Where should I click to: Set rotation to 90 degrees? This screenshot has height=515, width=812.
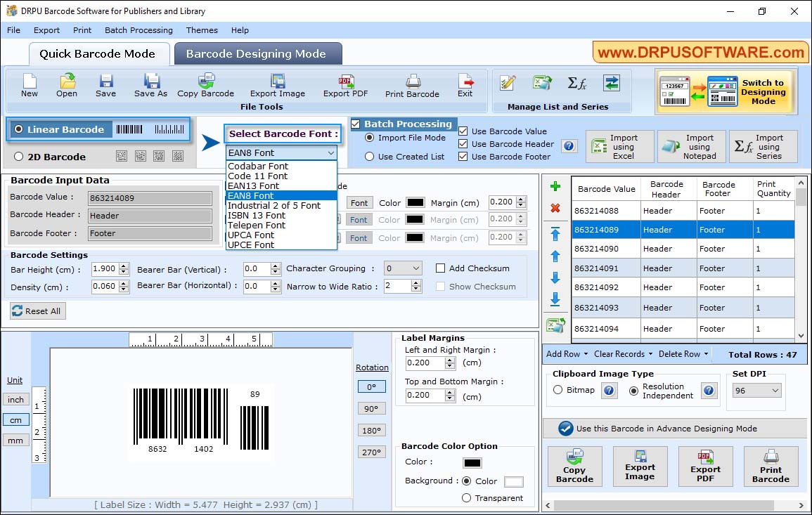coord(371,408)
